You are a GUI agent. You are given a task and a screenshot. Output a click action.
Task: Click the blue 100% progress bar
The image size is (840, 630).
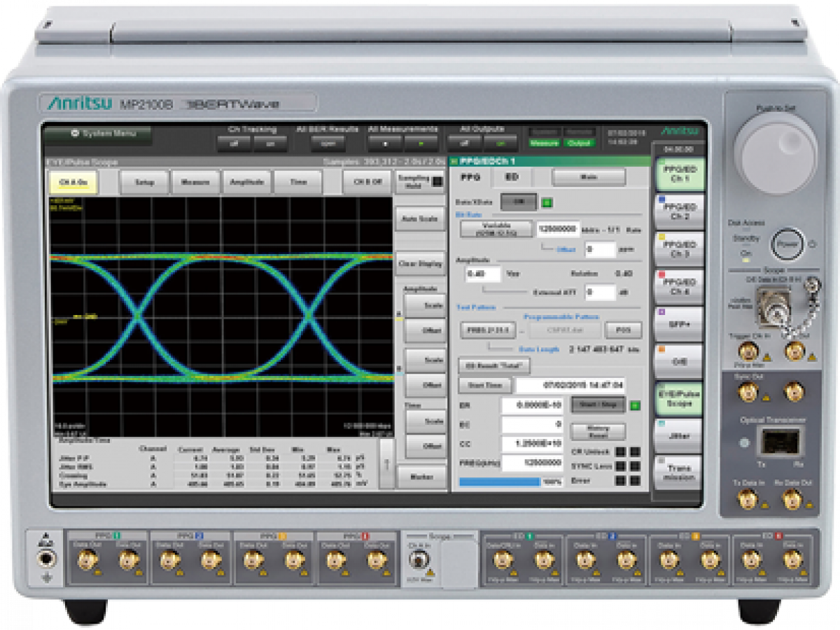tap(500, 482)
